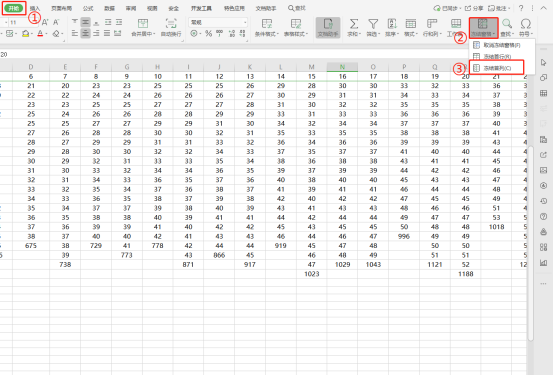Image resolution: width=554 pixels, height=376 pixels.
Task: Click the 自动换行 wrap text icon
Action: (171, 24)
